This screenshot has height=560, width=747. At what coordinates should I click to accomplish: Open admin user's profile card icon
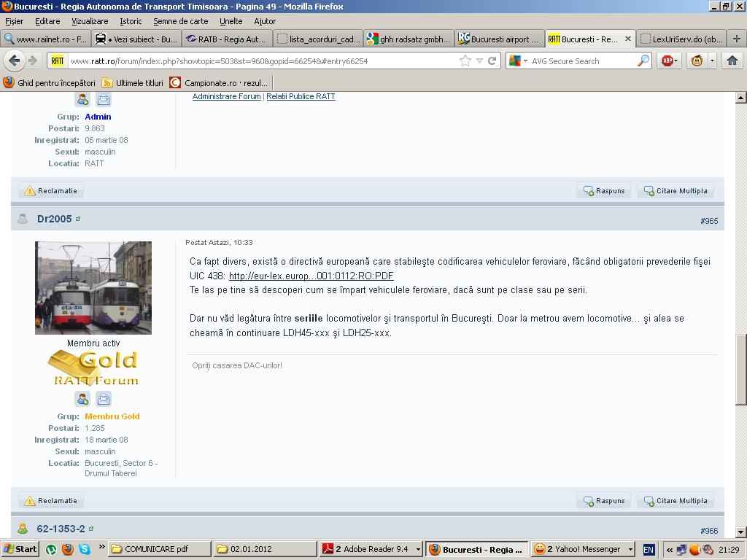point(83,99)
